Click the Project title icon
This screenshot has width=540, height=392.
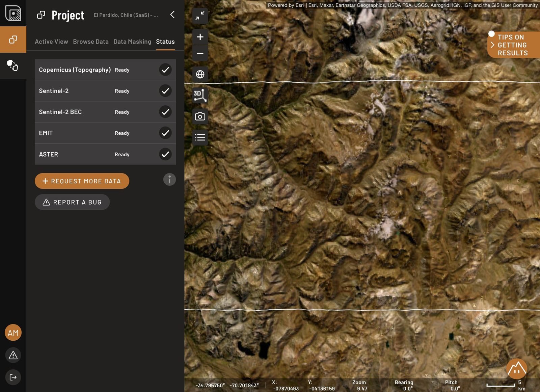pyautogui.click(x=41, y=15)
